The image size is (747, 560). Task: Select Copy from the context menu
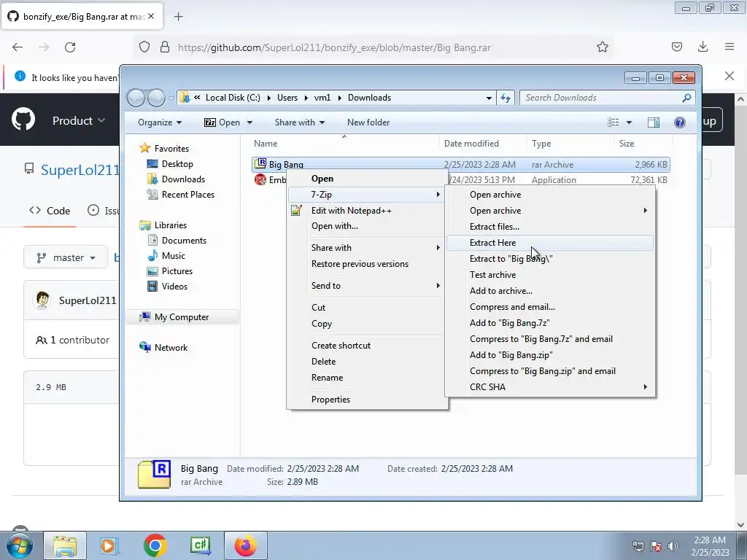[366, 324]
